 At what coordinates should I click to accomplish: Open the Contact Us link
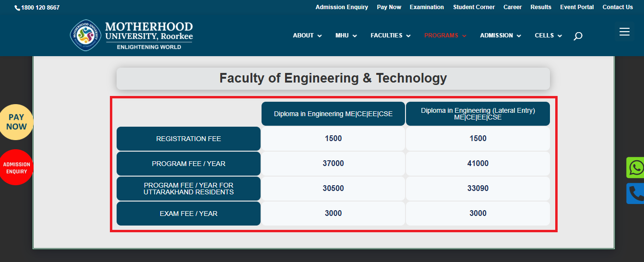click(618, 7)
